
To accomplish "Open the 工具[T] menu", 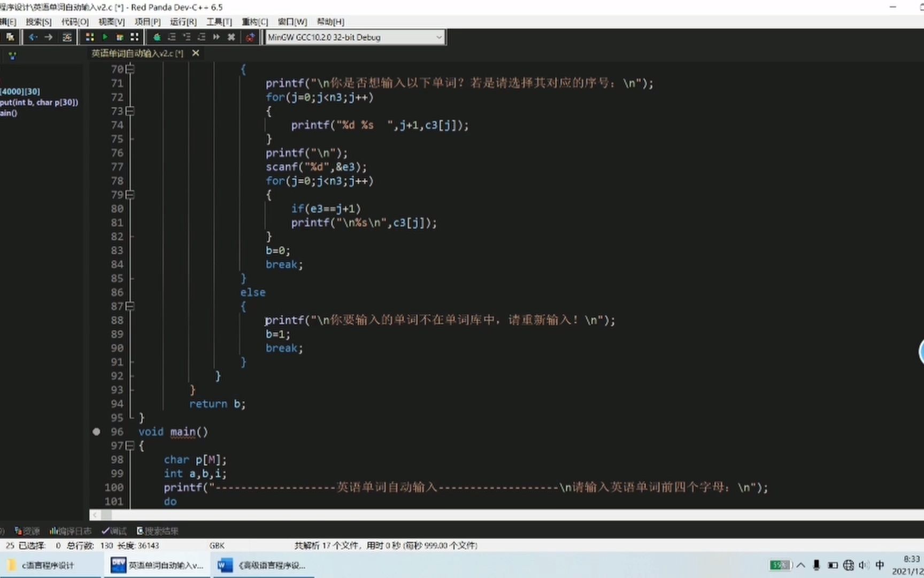I will coord(219,21).
